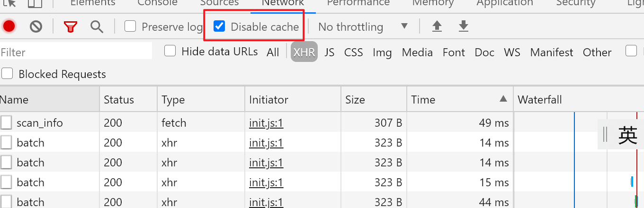Toggle the red filter funnel icon
This screenshot has height=208, width=644.
[71, 26]
